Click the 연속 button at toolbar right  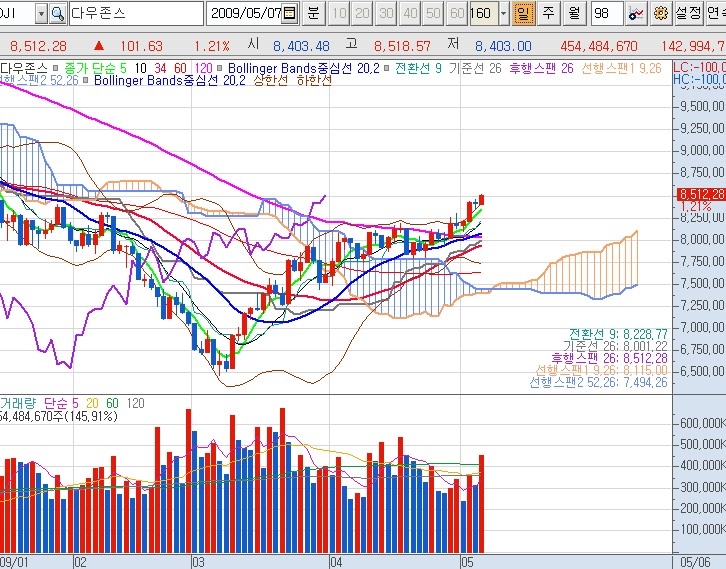(716, 14)
